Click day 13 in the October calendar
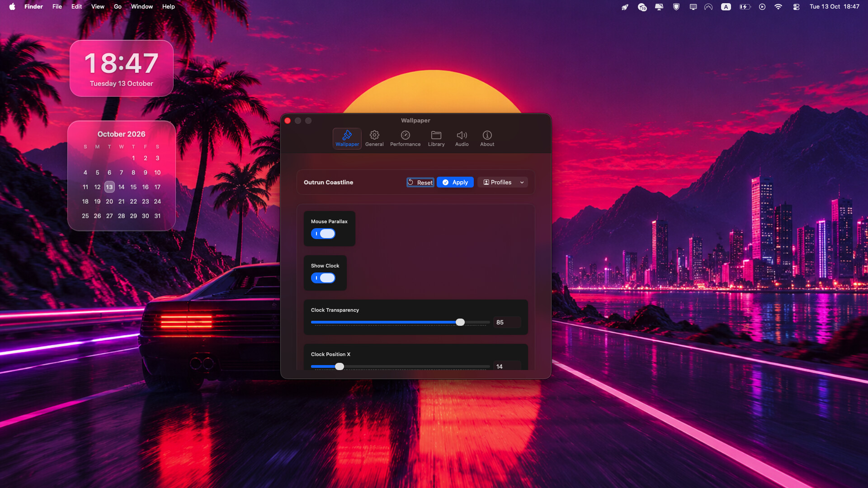Viewport: 868px width, 488px height. tap(109, 187)
